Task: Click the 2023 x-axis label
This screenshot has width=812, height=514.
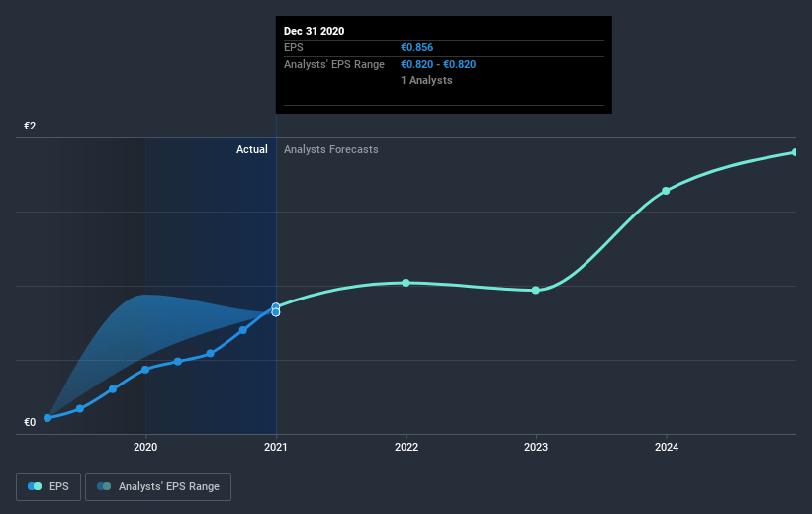Action: click(x=536, y=447)
